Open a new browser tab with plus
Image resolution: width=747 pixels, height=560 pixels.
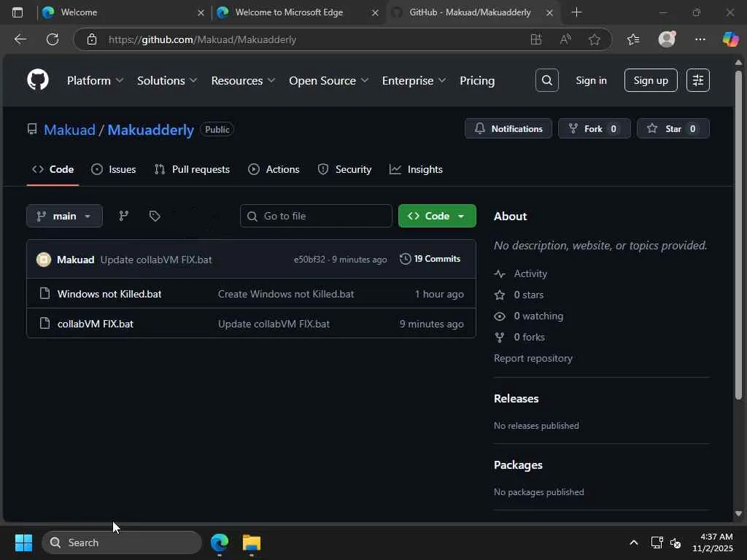click(x=576, y=12)
